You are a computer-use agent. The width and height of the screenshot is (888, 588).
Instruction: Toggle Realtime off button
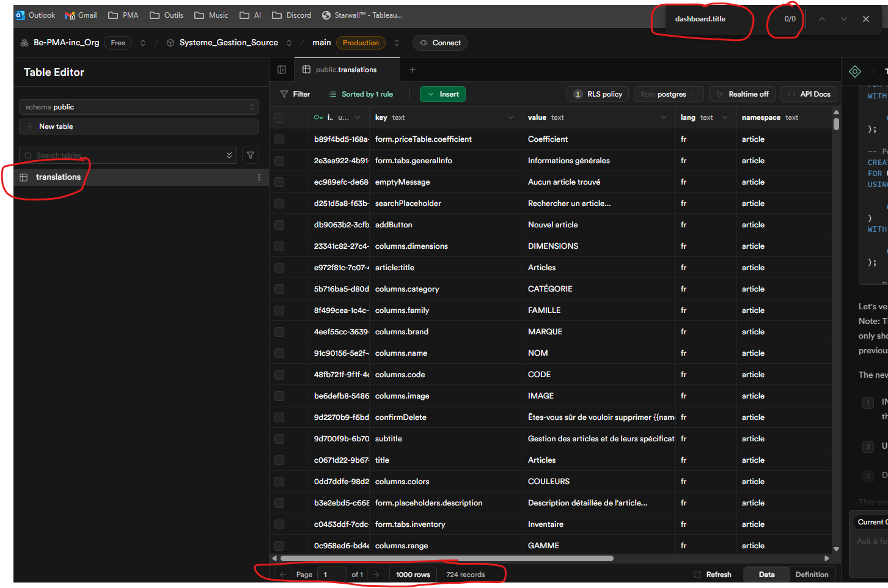[x=743, y=94]
